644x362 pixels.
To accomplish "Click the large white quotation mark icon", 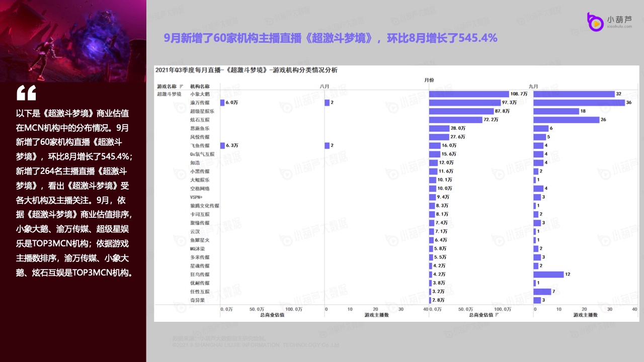I will (x=26, y=93).
